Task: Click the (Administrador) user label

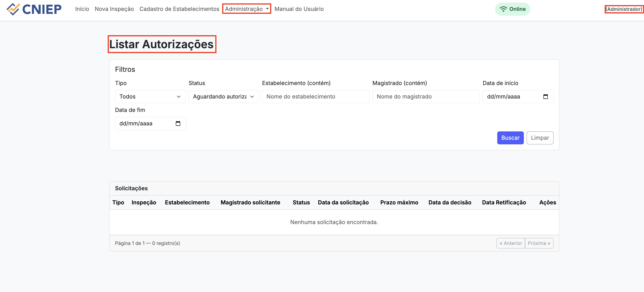Action: (623, 9)
